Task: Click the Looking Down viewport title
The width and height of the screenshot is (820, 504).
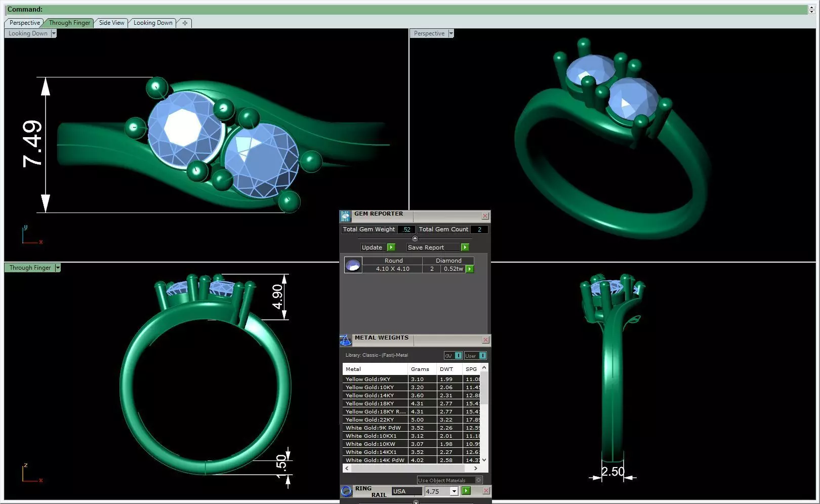Action: click(28, 33)
